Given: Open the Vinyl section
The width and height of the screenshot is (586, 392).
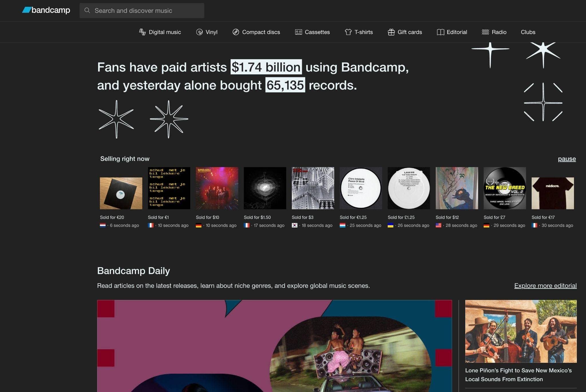Looking at the screenshot, I should coord(207,32).
